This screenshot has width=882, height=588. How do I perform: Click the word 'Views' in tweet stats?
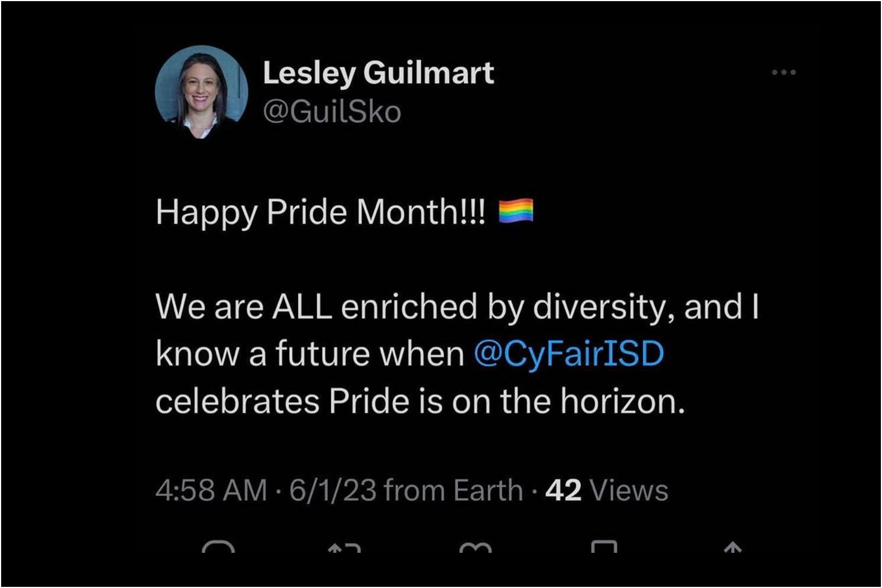click(629, 490)
